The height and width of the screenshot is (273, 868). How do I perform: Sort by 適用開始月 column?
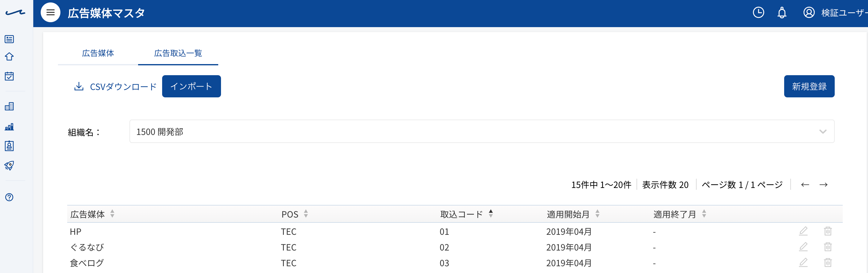pos(597,214)
